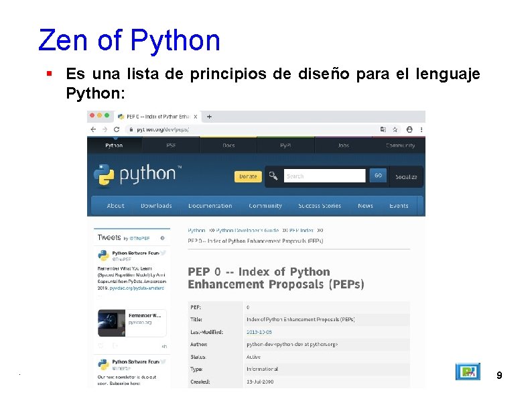Open the Community item in blue menu bar
This screenshot has width=532, height=399.
click(265, 206)
